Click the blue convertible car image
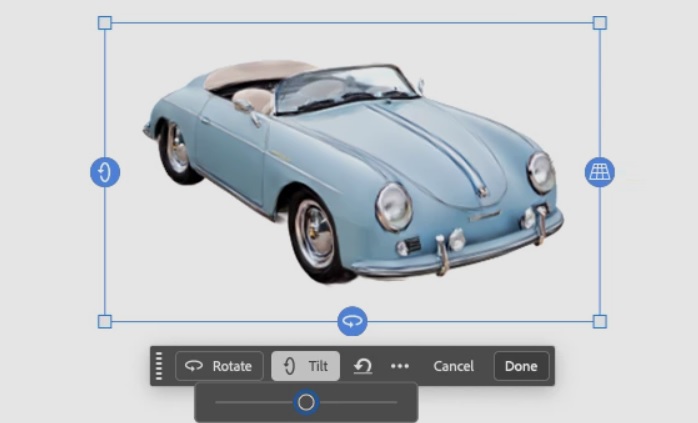This screenshot has width=698, height=423. pyautogui.click(x=350, y=170)
